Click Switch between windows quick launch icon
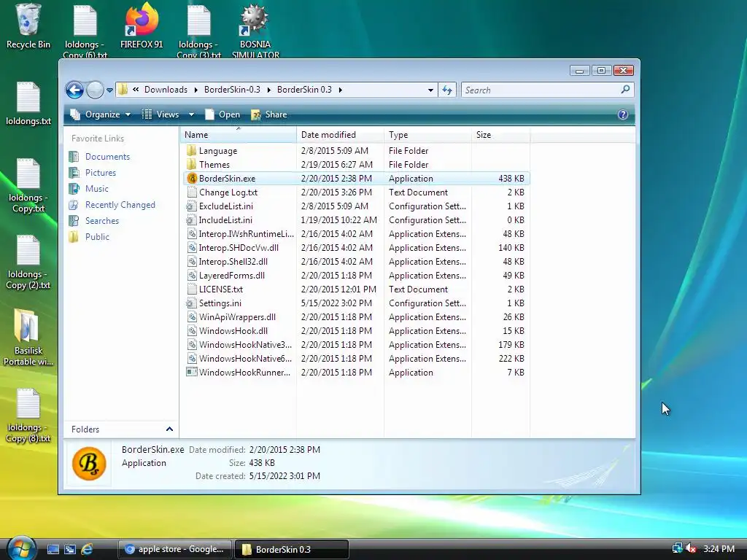 [70, 549]
